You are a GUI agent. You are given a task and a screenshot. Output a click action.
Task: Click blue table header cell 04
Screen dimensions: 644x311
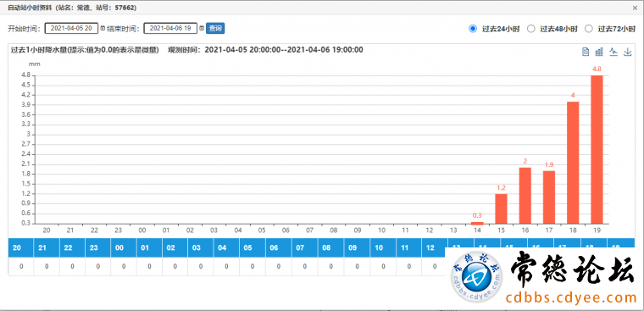tap(226, 247)
